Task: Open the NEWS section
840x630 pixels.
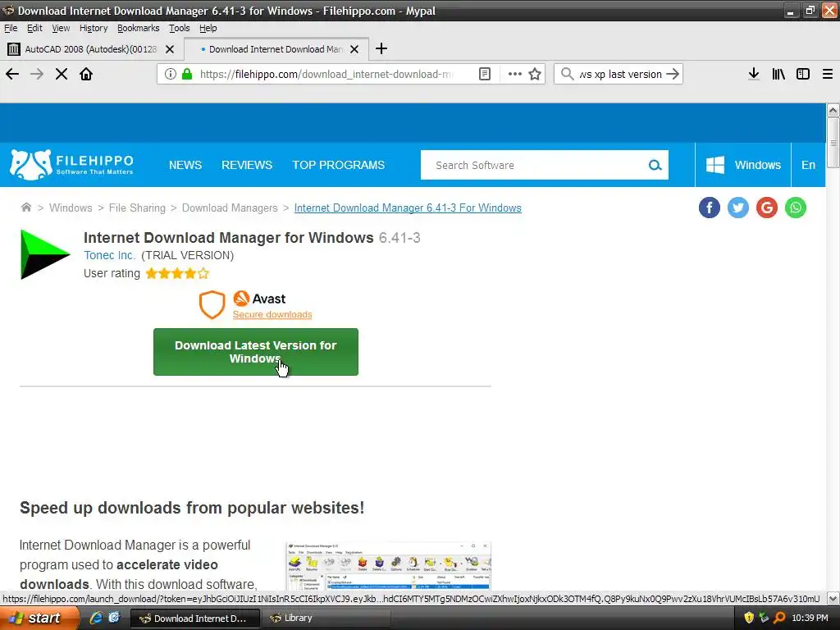Action: tap(185, 165)
